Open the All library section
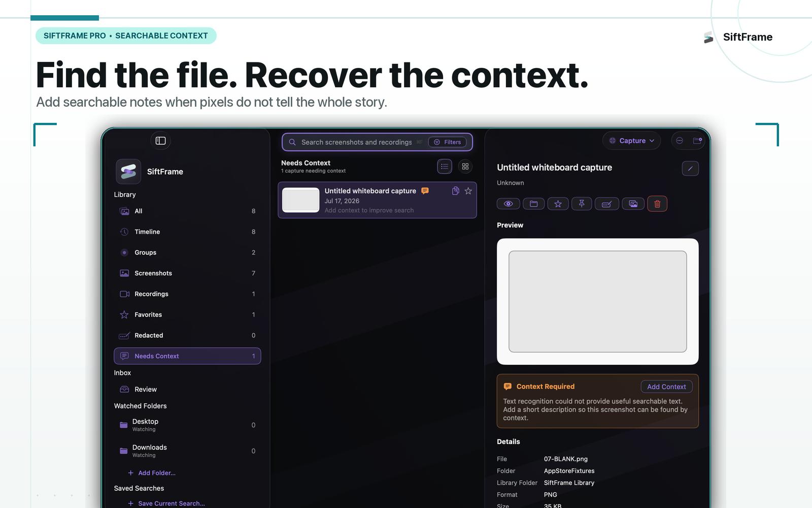 (187, 211)
